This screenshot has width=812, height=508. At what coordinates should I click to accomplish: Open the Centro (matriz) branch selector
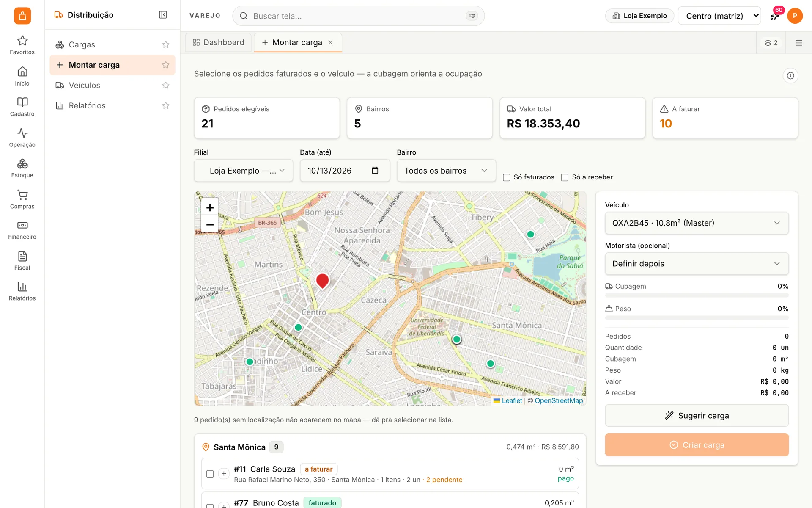click(x=719, y=16)
